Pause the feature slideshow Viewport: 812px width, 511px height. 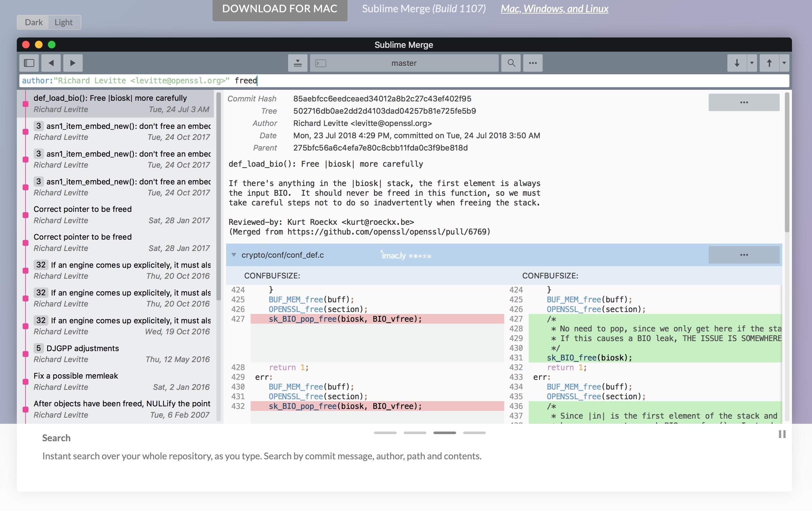(782, 434)
